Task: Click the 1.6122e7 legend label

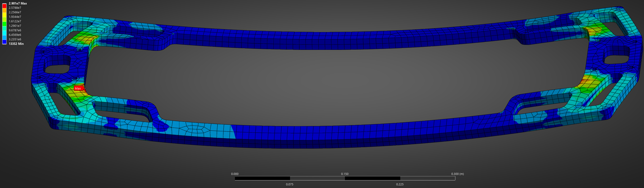Action: pos(15,21)
